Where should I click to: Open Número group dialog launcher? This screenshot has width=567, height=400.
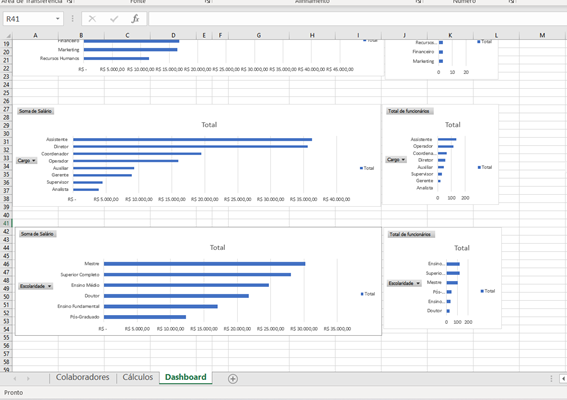tap(511, 1)
